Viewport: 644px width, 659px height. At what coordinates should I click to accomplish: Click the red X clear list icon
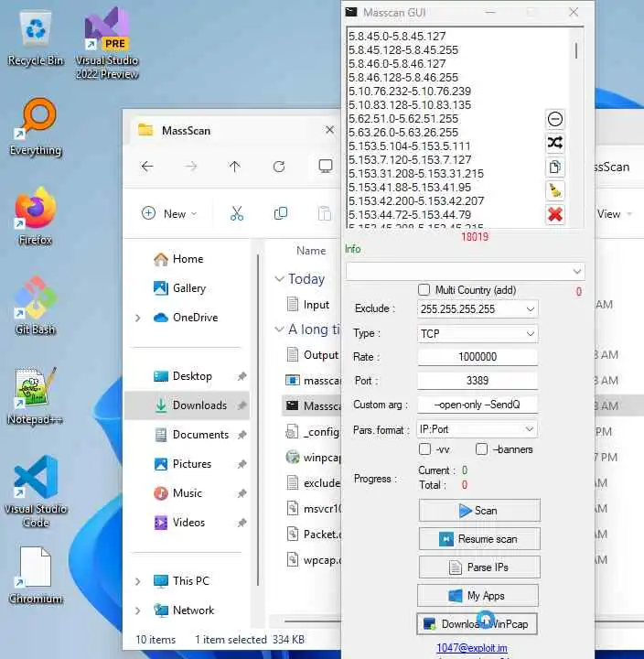click(x=554, y=215)
